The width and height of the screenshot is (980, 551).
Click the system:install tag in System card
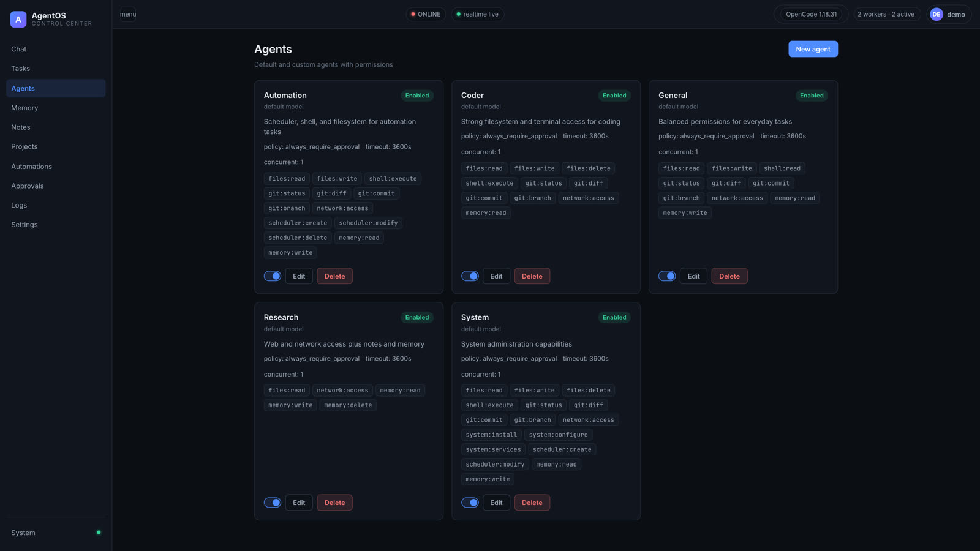(x=491, y=435)
